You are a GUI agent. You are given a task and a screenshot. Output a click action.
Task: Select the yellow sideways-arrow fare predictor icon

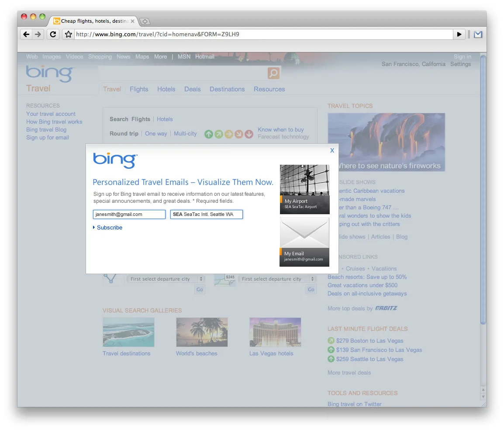coord(228,134)
